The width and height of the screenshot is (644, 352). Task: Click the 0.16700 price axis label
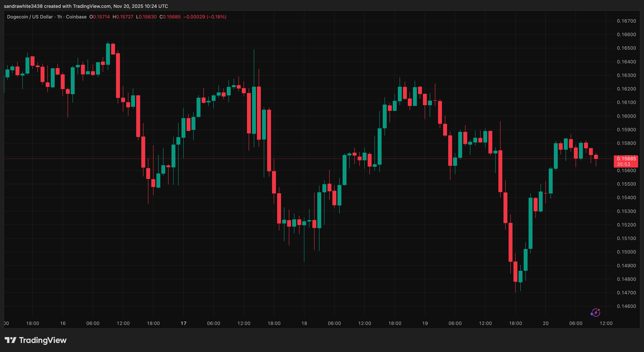pos(626,21)
